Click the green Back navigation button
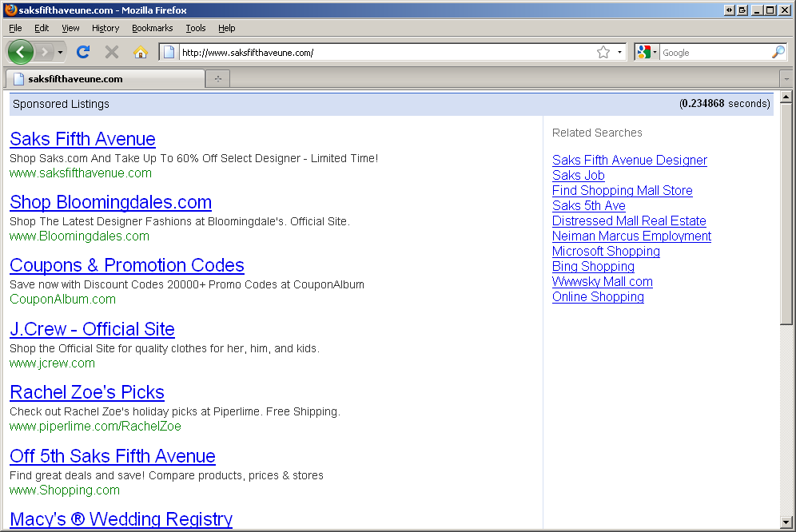796x532 pixels. pos(21,52)
